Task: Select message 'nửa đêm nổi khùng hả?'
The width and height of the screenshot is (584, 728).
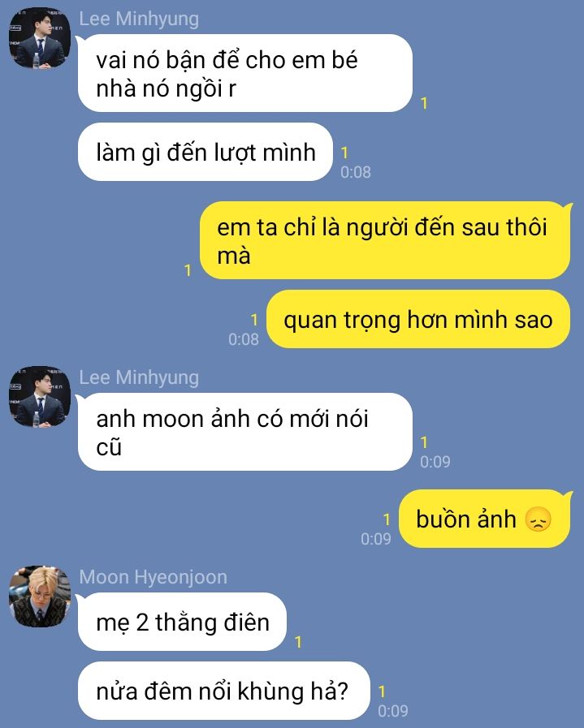Action: [x=223, y=691]
